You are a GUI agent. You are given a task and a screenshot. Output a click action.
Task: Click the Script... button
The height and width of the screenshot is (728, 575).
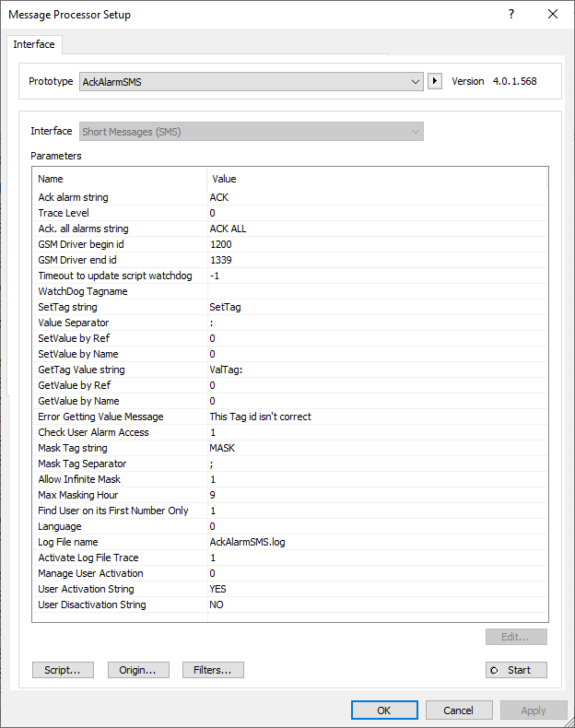[63, 670]
